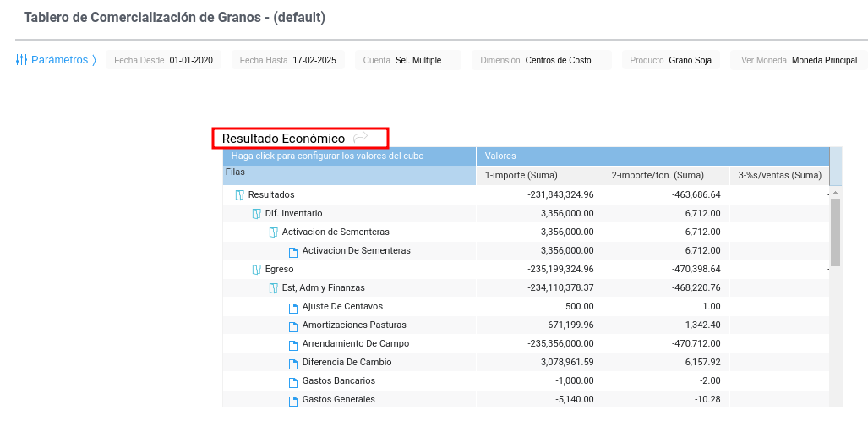868x443 pixels.
Task: Expand the Parámetros panel chevron
Action: pyautogui.click(x=94, y=60)
